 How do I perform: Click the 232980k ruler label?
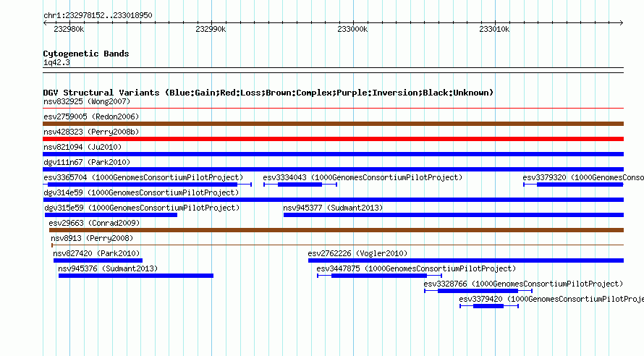[69, 29]
